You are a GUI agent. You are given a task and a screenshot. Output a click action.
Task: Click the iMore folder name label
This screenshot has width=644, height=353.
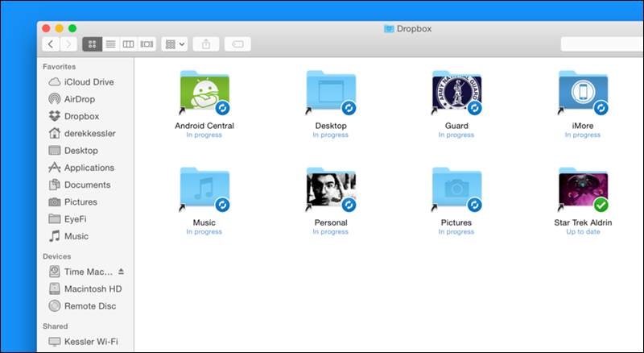583,126
